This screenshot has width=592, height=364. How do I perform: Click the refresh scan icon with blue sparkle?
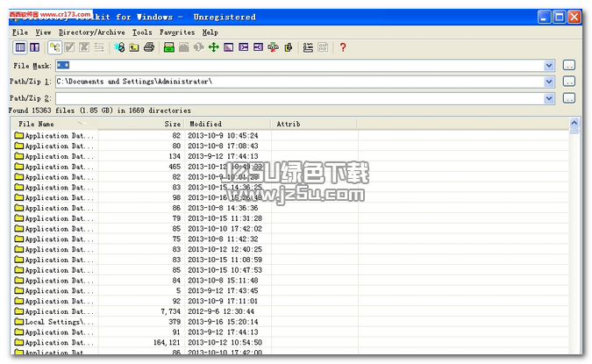click(x=119, y=47)
